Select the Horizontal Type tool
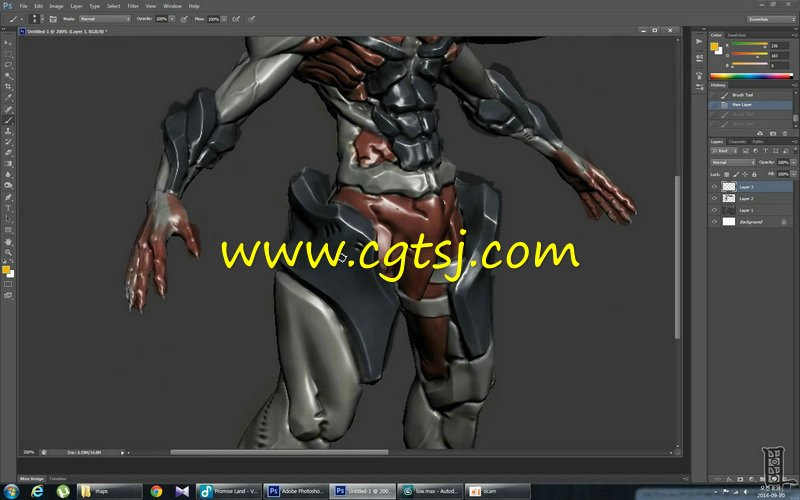This screenshot has width=800, height=500. [8, 208]
